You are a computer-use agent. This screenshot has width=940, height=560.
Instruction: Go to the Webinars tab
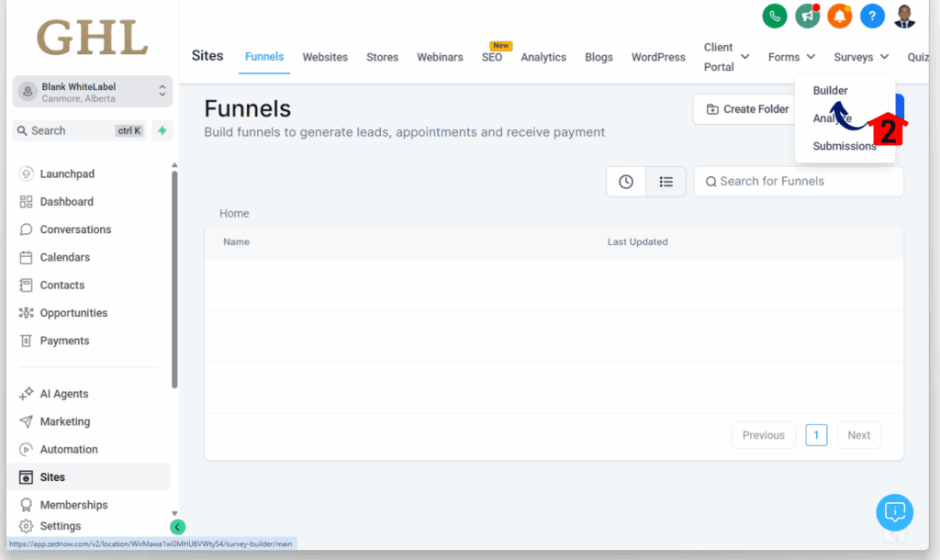coord(440,57)
